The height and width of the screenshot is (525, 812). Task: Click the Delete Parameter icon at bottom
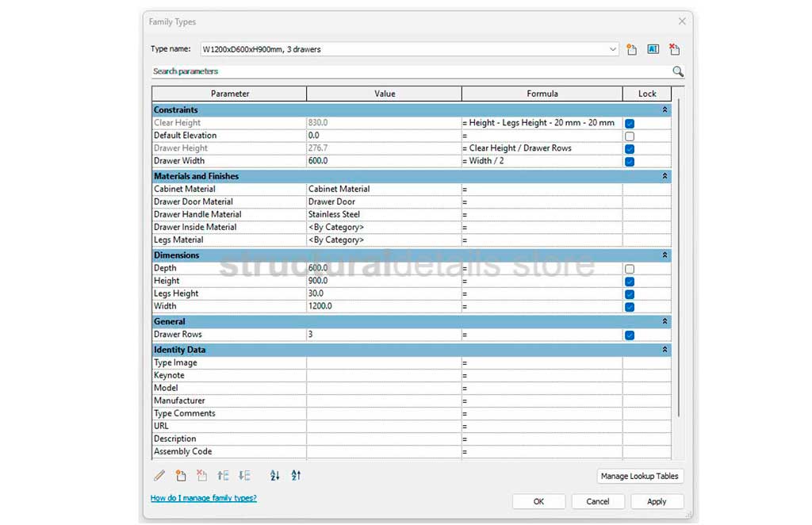pos(201,476)
